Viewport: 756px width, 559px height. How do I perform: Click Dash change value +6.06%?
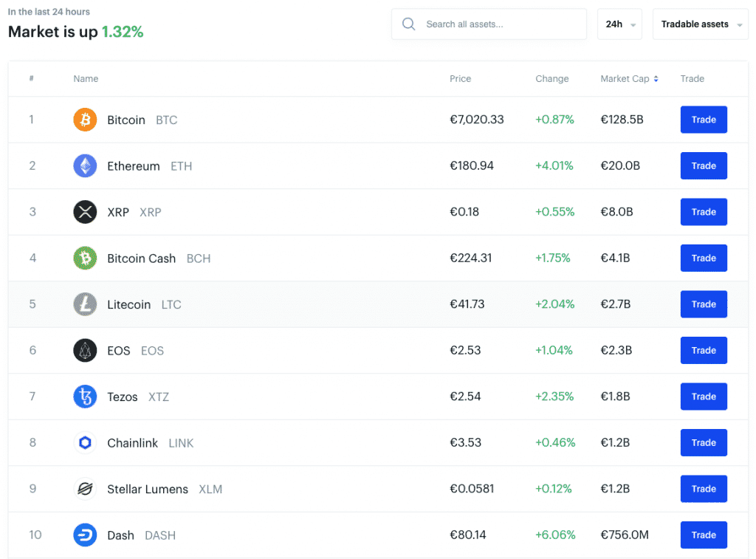click(555, 535)
